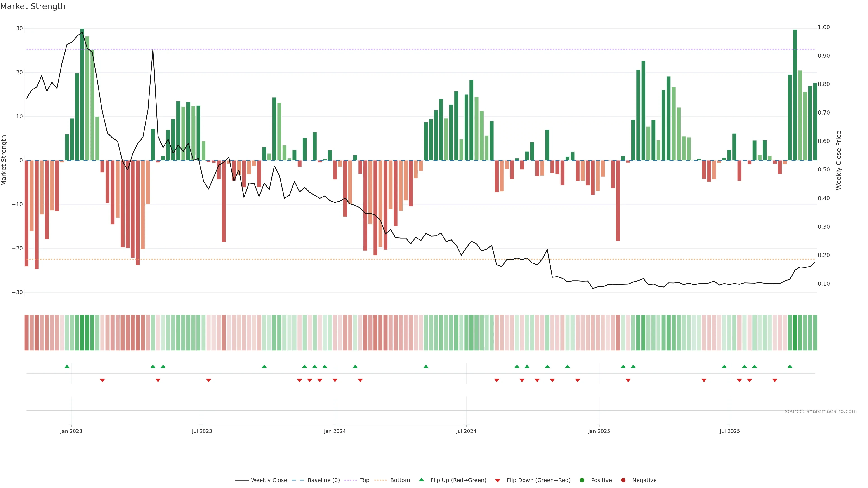Click the dark red Negative circle legend icon
868x488 pixels.
click(623, 480)
